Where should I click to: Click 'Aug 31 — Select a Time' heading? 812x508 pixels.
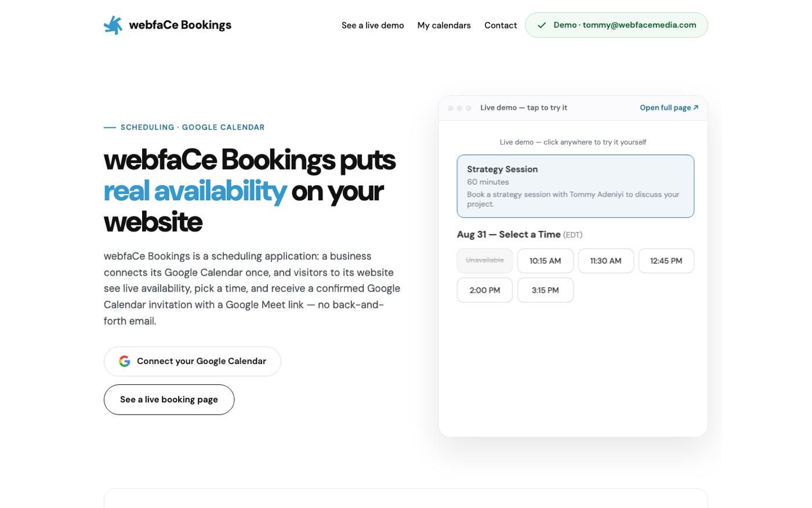[x=509, y=235]
